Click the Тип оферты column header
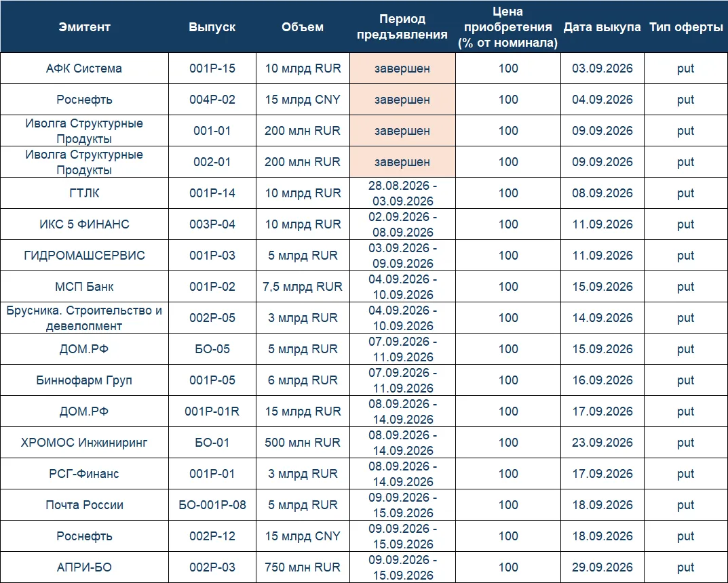728x583 pixels. [x=686, y=27]
